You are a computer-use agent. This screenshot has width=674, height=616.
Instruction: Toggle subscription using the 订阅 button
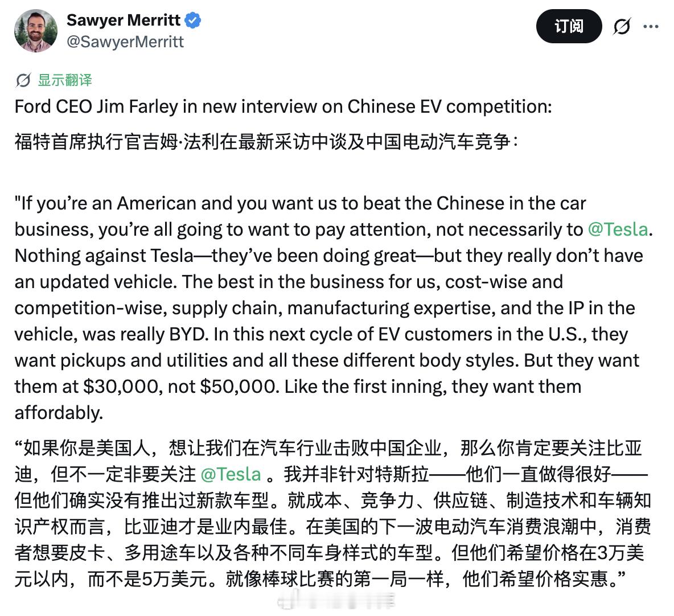(x=569, y=26)
